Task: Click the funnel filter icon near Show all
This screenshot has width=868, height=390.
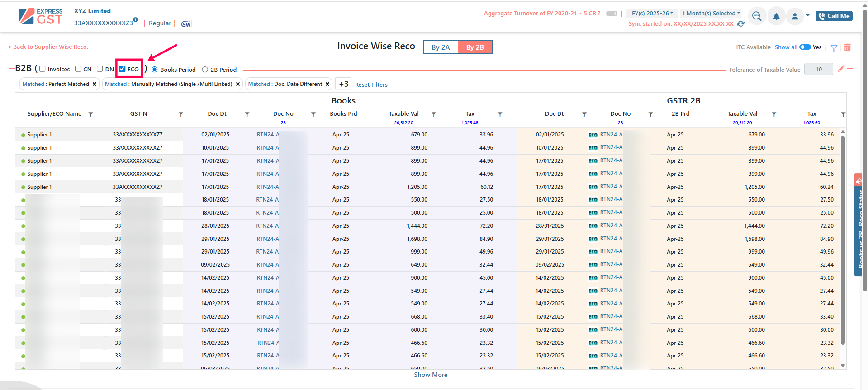Action: (x=834, y=48)
